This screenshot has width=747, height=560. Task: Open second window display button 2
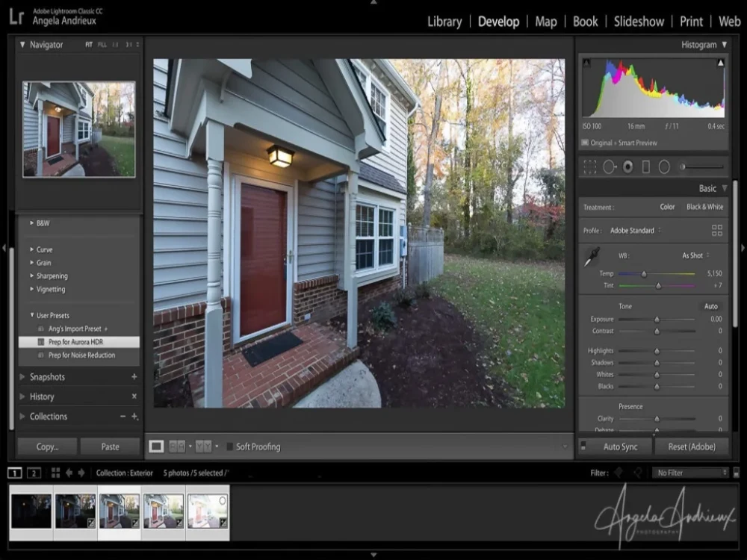pyautogui.click(x=34, y=473)
